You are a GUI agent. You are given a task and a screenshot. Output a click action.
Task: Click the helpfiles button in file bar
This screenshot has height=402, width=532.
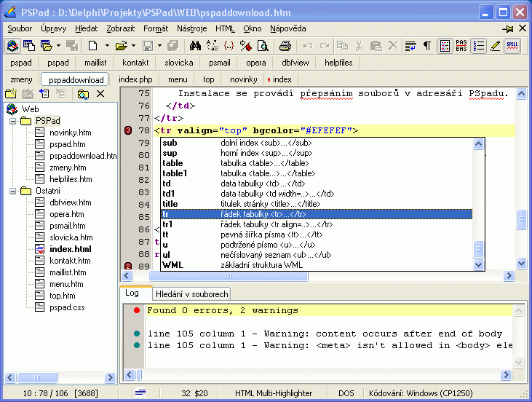click(x=338, y=63)
